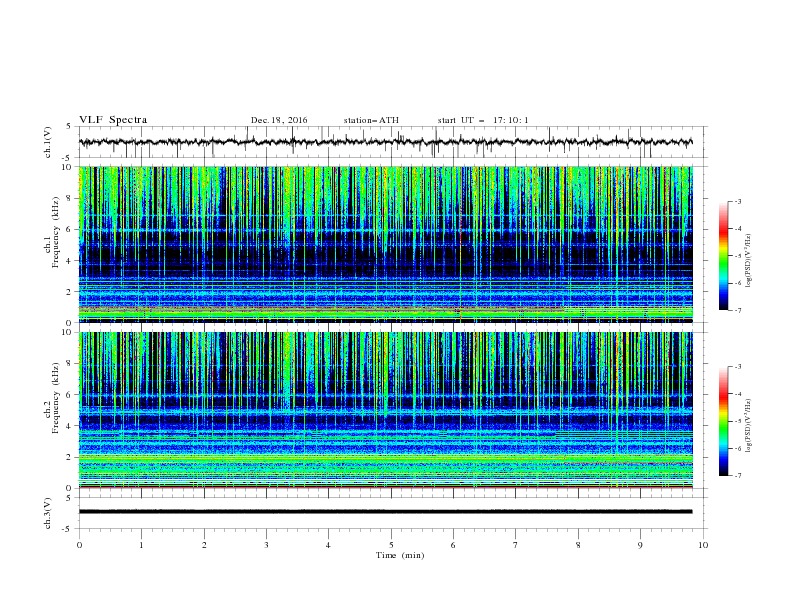Click time axis tick '8'
This screenshot has width=792, height=612.
pyautogui.click(x=578, y=545)
